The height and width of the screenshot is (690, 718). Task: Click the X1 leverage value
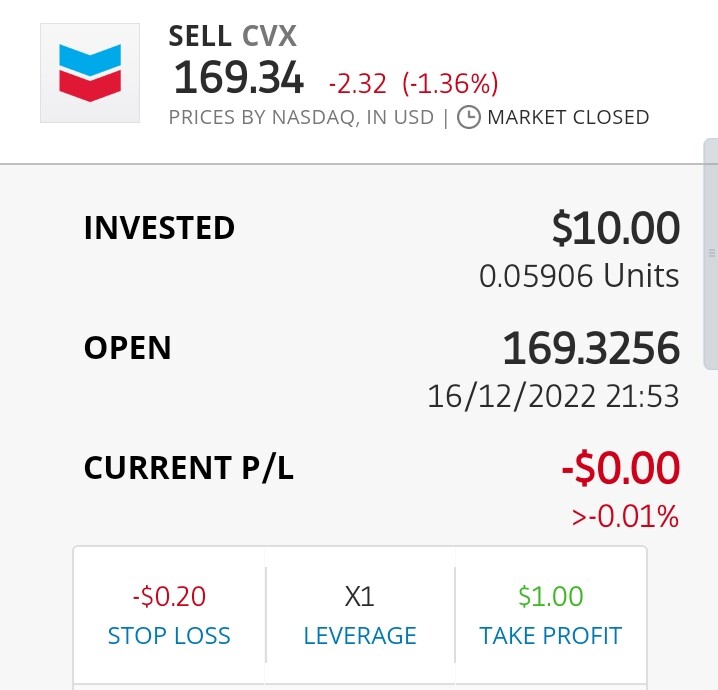359,597
